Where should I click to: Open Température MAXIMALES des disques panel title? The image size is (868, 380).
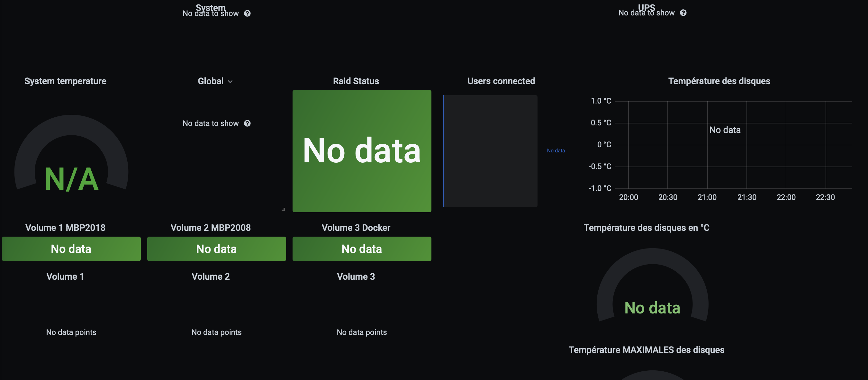click(x=646, y=350)
